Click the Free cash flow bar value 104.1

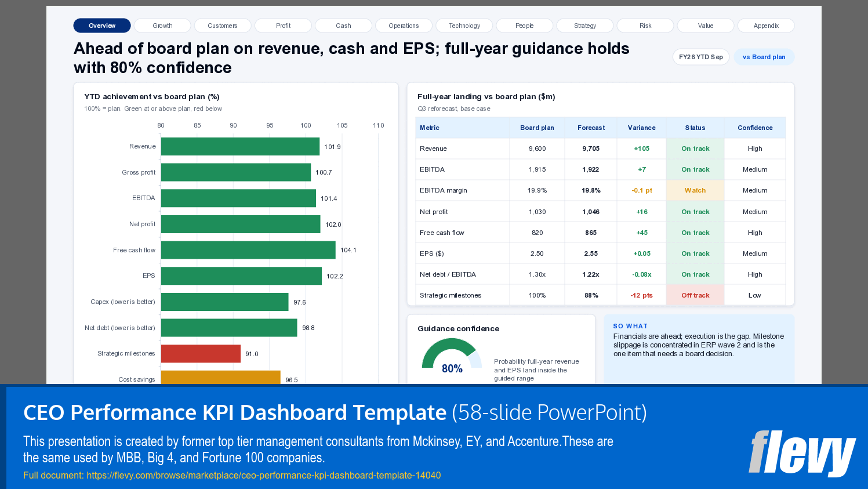pyautogui.click(x=348, y=250)
